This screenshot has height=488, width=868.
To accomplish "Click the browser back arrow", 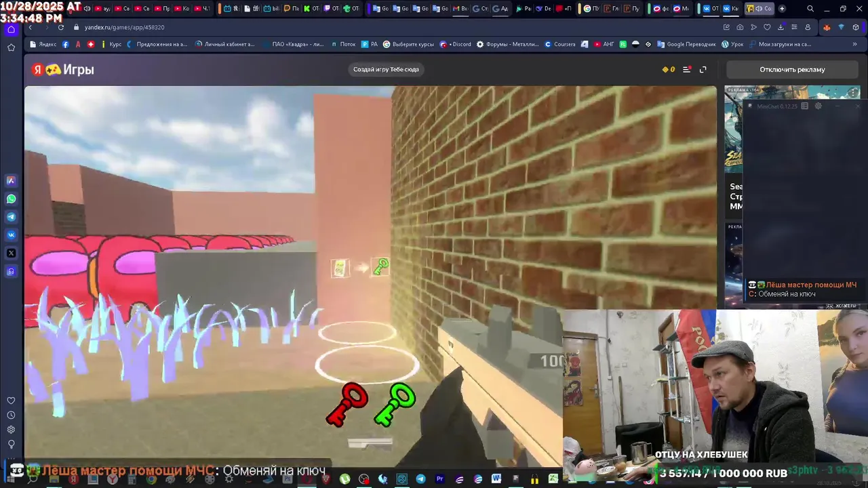I will pos(30,27).
